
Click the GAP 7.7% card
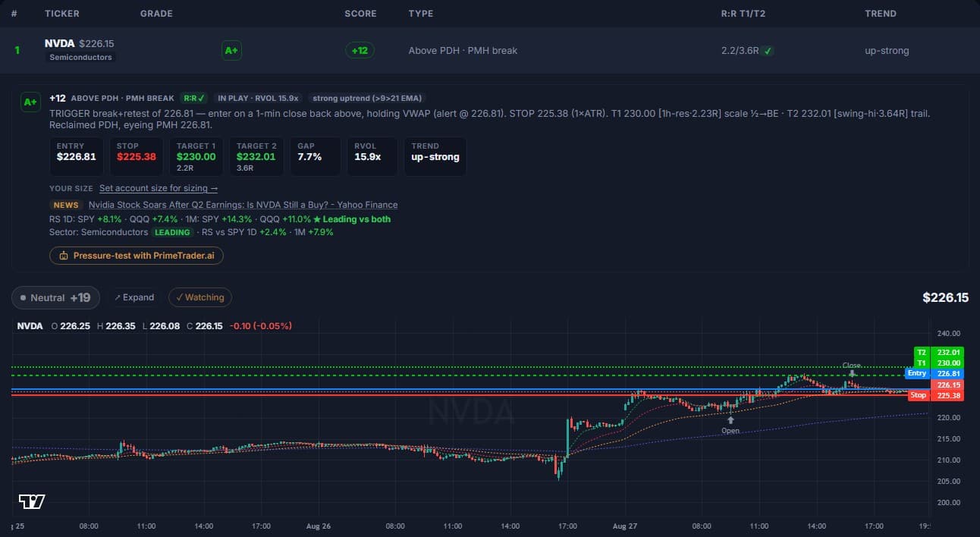point(315,156)
